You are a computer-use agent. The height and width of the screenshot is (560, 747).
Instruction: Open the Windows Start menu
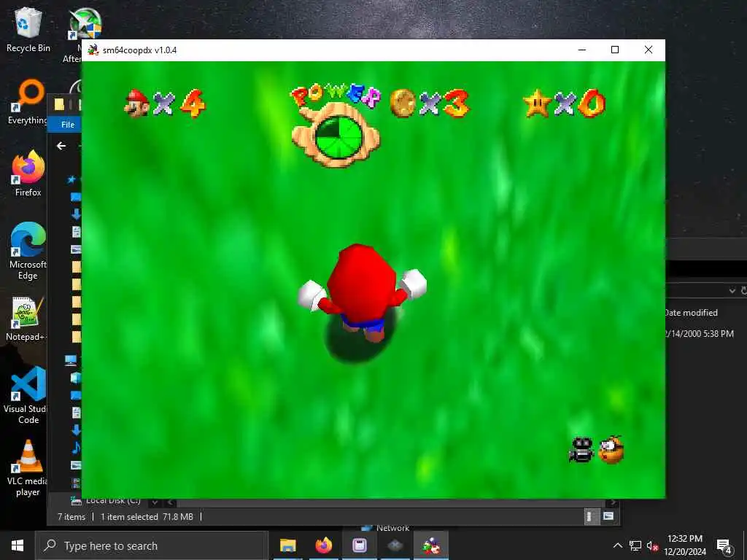tap(18, 545)
